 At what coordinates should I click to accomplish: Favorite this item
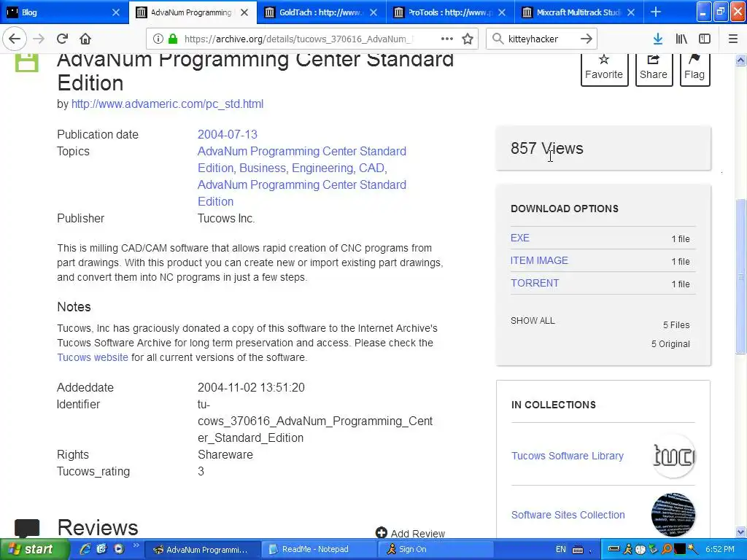[x=604, y=68]
